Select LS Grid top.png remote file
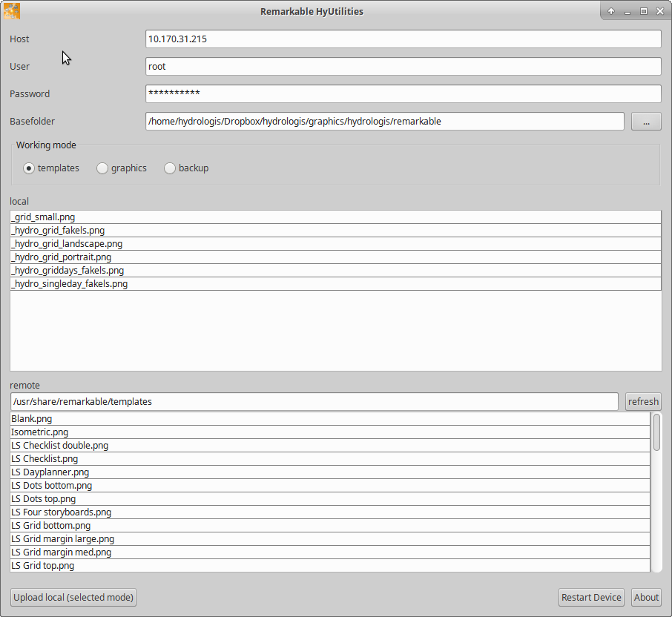This screenshot has width=672, height=617. (330, 565)
